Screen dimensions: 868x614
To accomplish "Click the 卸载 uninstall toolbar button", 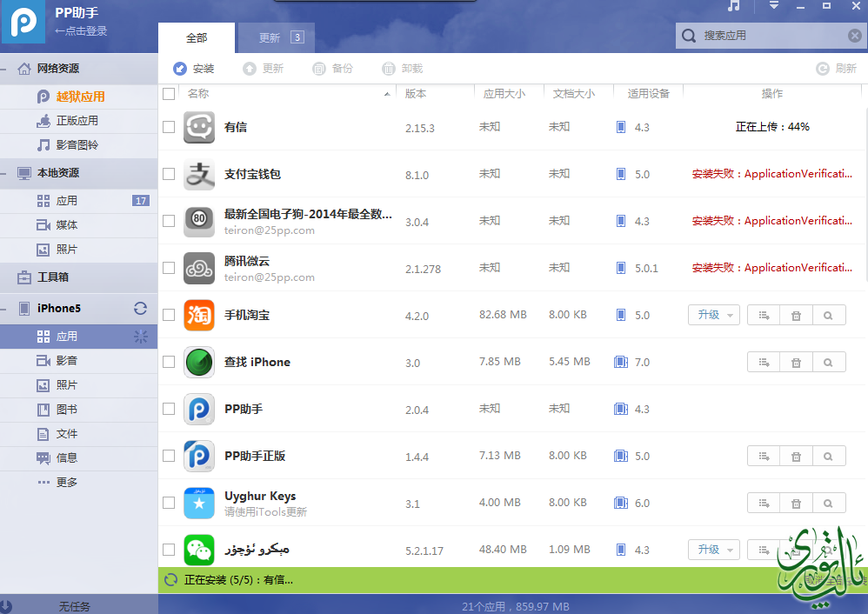I will (403, 69).
